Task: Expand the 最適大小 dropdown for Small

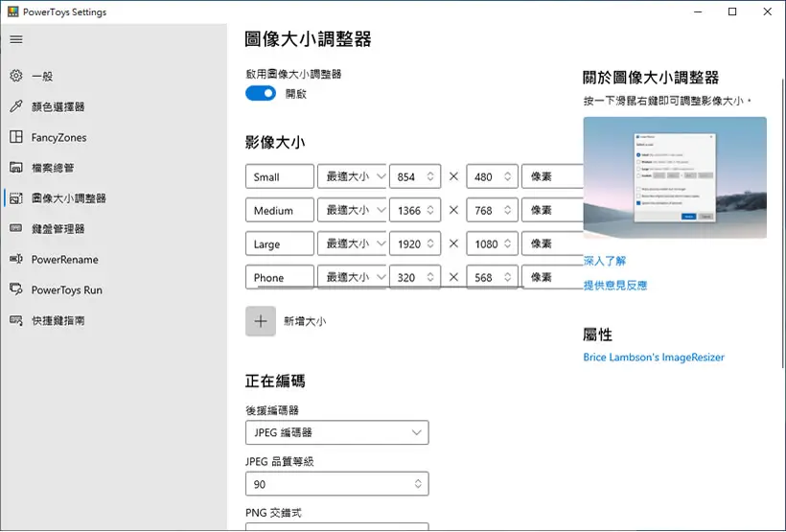Action: (x=352, y=176)
